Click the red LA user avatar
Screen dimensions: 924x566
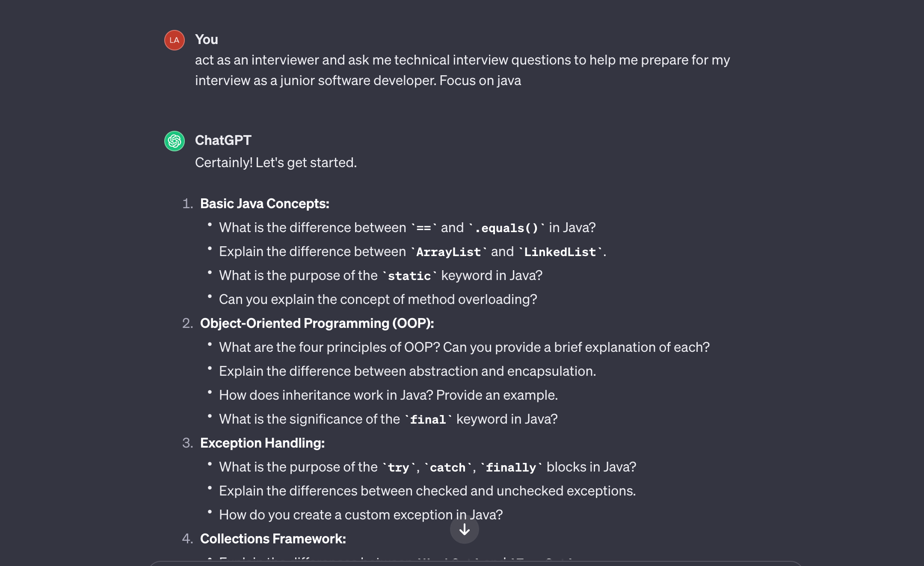click(175, 40)
